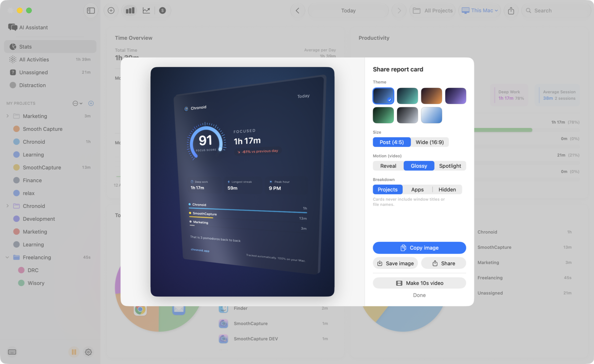Set breakdown to Hidden
Viewport: 594px width, 364px height.
[x=447, y=189]
